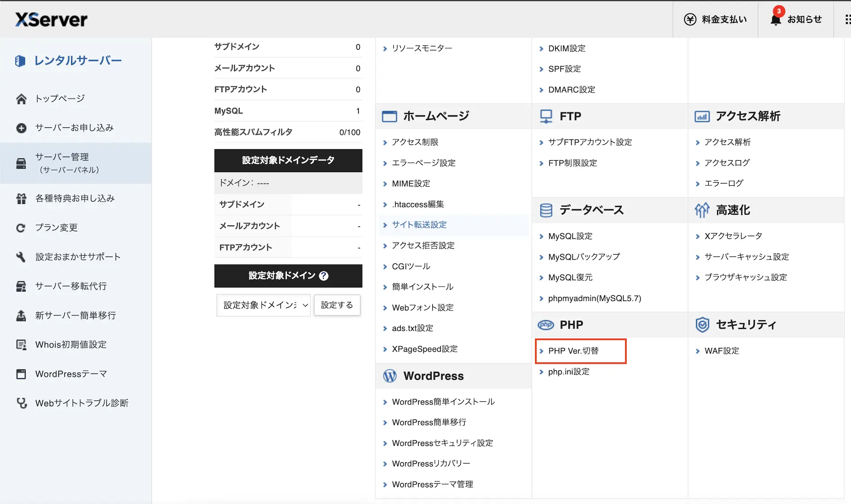This screenshot has height=504, width=851.
Task: Open リソースモニター link
Action: (x=422, y=48)
